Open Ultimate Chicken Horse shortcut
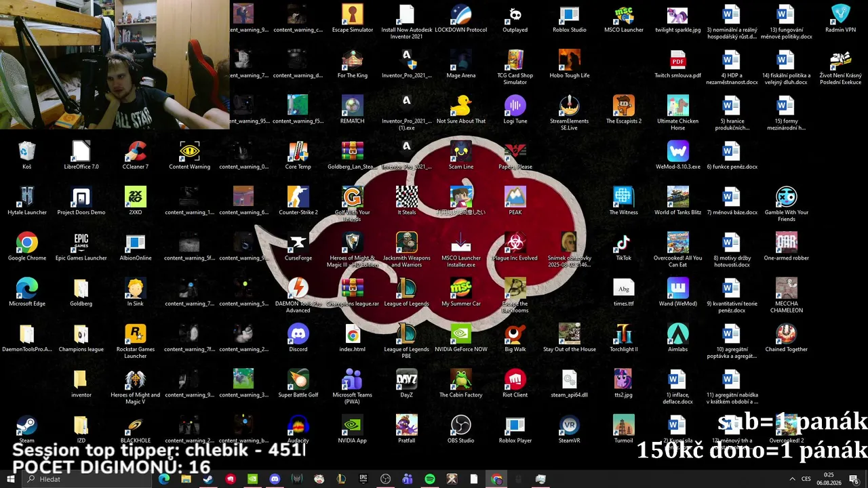This screenshot has height=488, width=868. click(677, 113)
